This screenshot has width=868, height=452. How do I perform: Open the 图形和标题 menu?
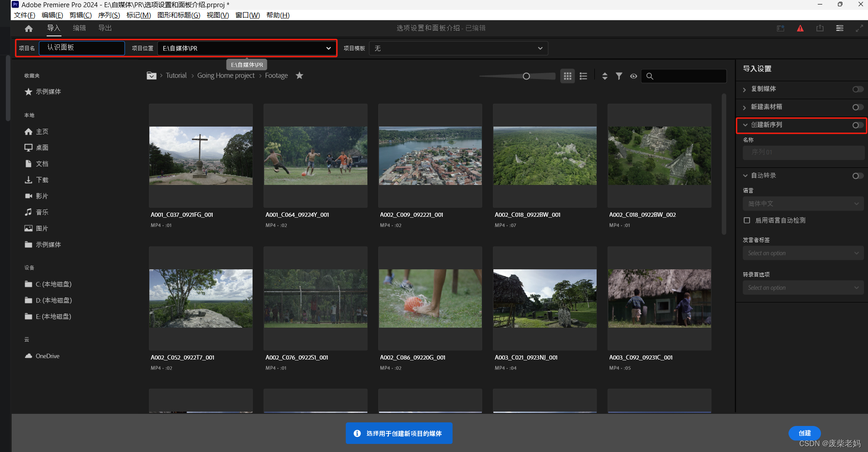(x=179, y=15)
